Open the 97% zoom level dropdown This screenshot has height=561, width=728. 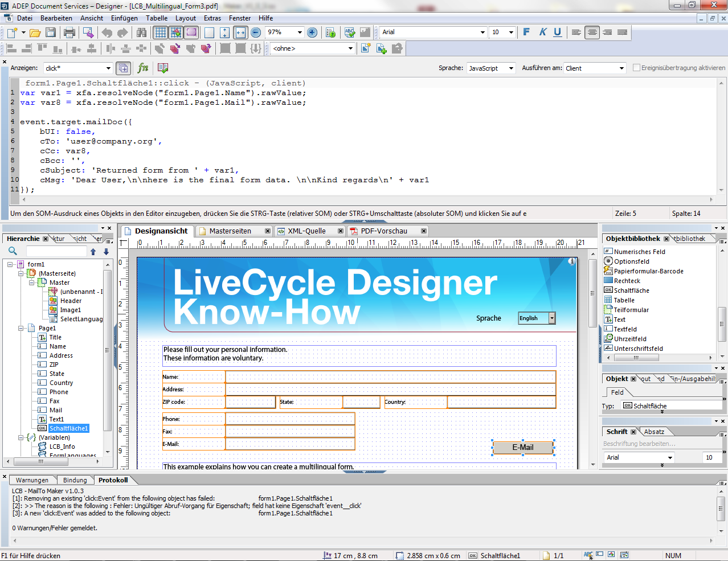tap(300, 32)
